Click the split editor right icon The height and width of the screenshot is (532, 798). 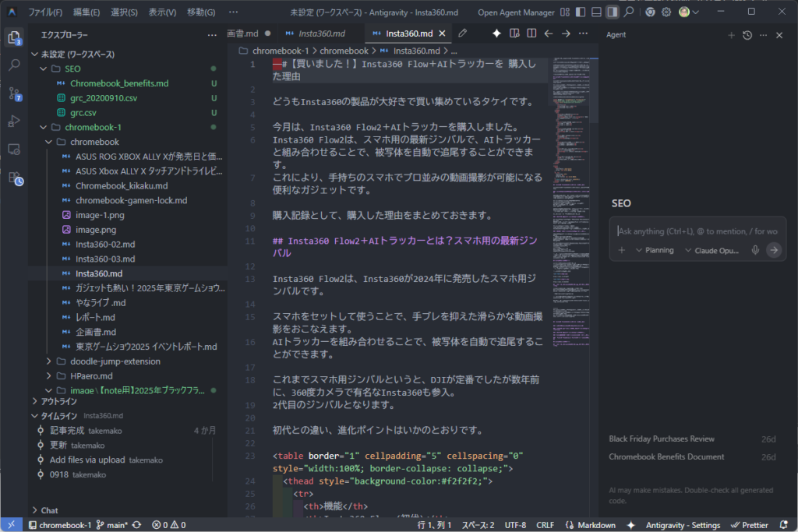click(531, 33)
